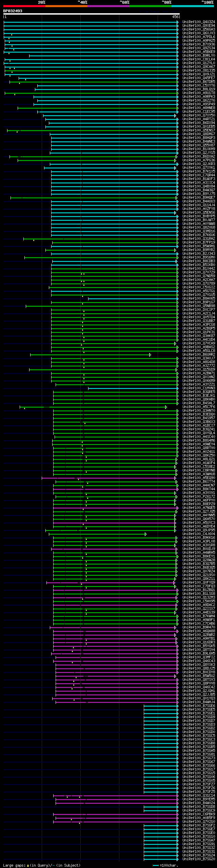This screenshot has width=217, height=868.
Task: Click the UniRef100_B8KT44 label
Action: [x=199, y=489]
